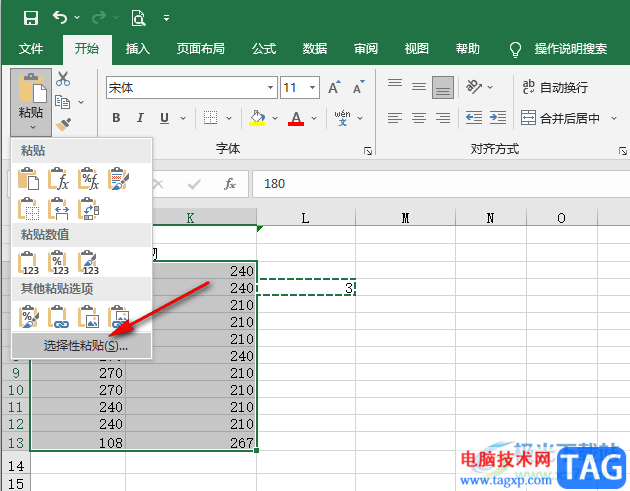Click the Cut scissors icon
This screenshot has width=630, height=491.
63,79
